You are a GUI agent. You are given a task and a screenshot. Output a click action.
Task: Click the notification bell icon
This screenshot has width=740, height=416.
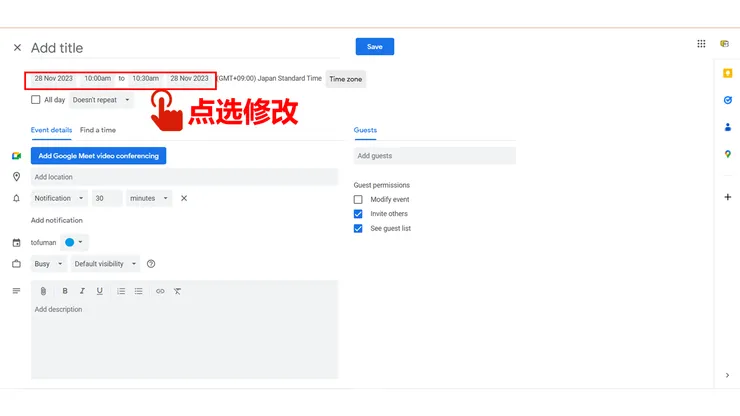tap(17, 198)
